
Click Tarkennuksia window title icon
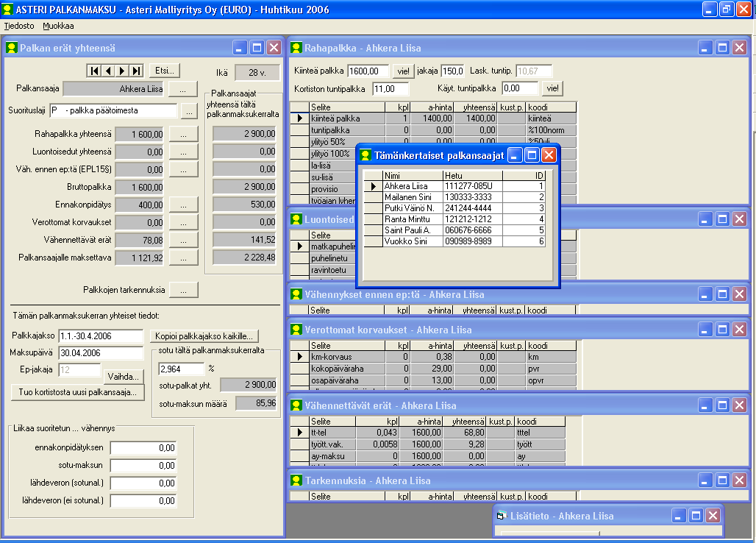click(x=296, y=480)
